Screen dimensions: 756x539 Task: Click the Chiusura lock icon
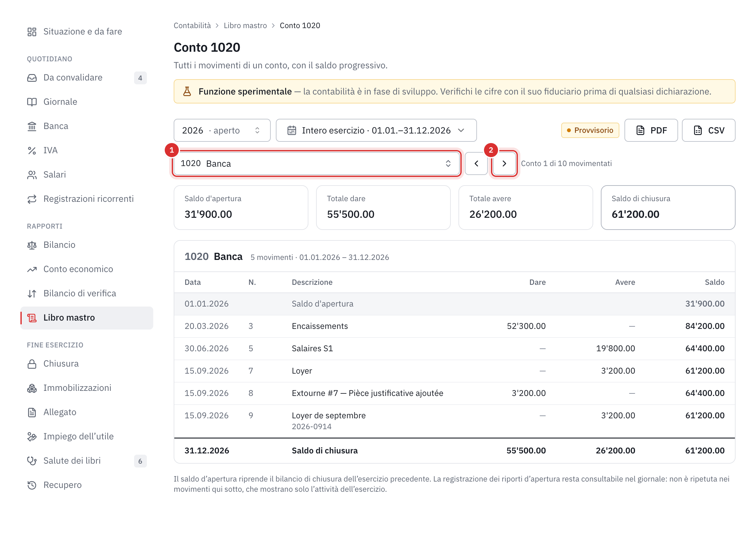coord(32,364)
